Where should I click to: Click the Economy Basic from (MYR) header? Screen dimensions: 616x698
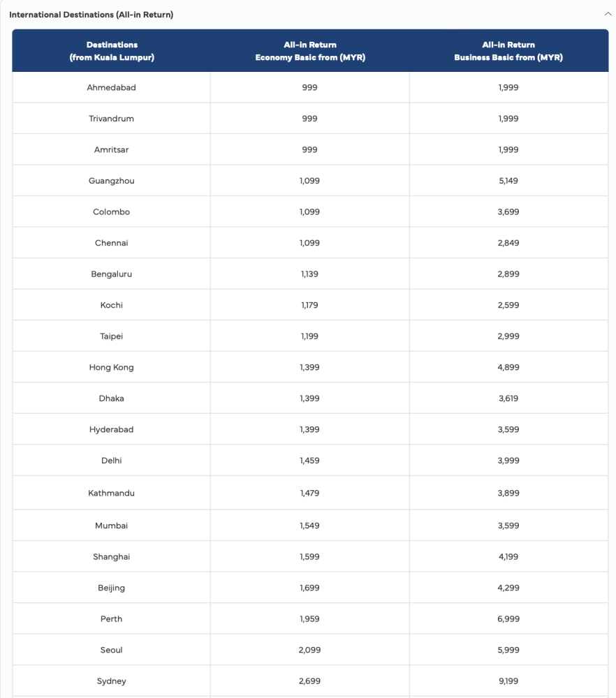309,51
